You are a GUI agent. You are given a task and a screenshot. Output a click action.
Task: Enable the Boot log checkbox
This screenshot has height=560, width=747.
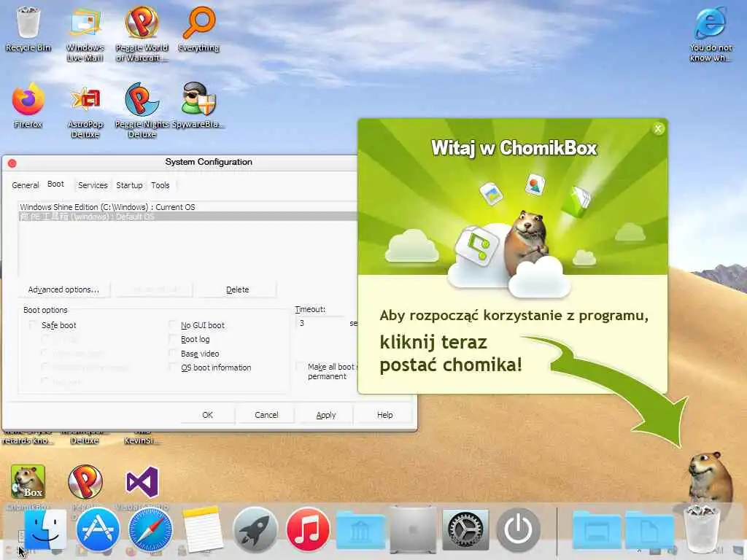tap(172, 339)
